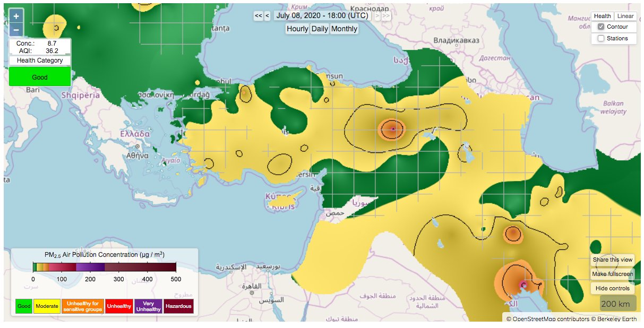
Task: Select the Health scale tab
Action: click(x=603, y=16)
